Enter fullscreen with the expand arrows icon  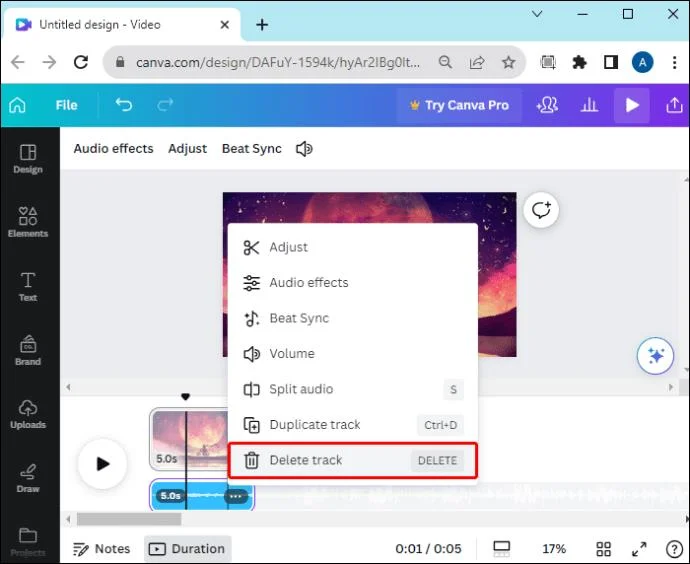tap(639, 549)
